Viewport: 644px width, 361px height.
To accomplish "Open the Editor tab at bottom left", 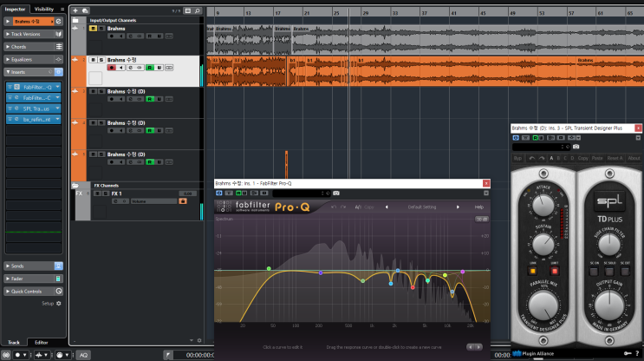I will click(x=41, y=342).
